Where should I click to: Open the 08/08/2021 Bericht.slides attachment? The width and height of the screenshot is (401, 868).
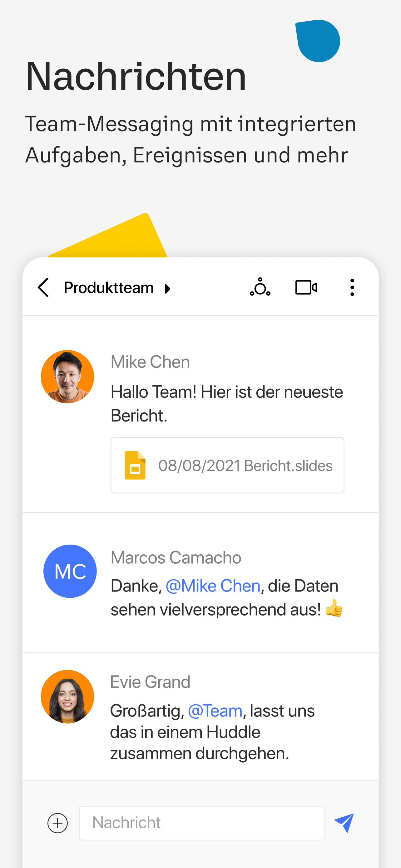pos(228,465)
